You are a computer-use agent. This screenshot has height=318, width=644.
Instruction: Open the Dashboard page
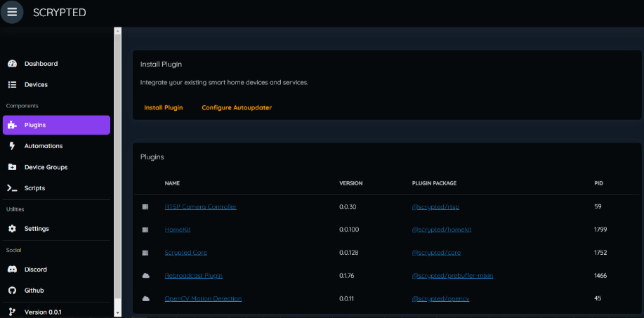[56, 64]
